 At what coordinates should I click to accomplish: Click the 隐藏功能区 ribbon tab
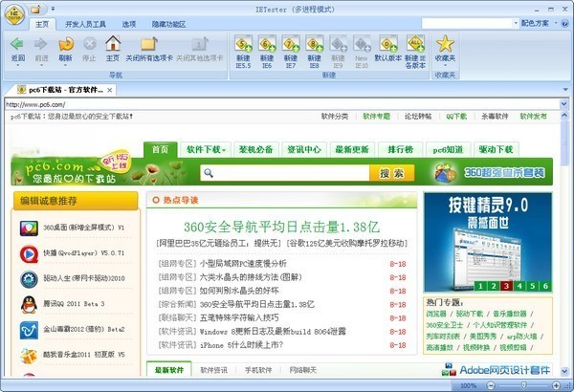(x=168, y=24)
